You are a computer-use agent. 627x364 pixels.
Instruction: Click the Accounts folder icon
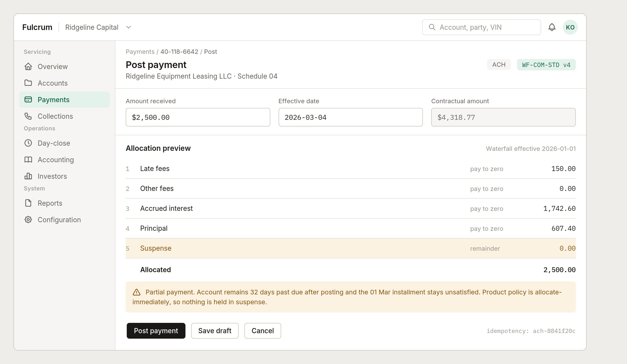point(28,83)
